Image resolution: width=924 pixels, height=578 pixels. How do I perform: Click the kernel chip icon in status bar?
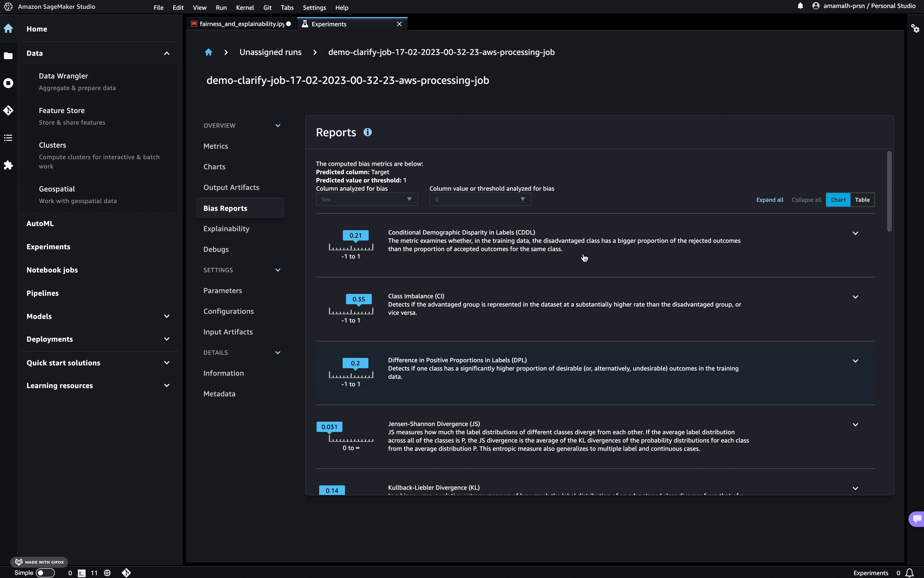tap(107, 573)
